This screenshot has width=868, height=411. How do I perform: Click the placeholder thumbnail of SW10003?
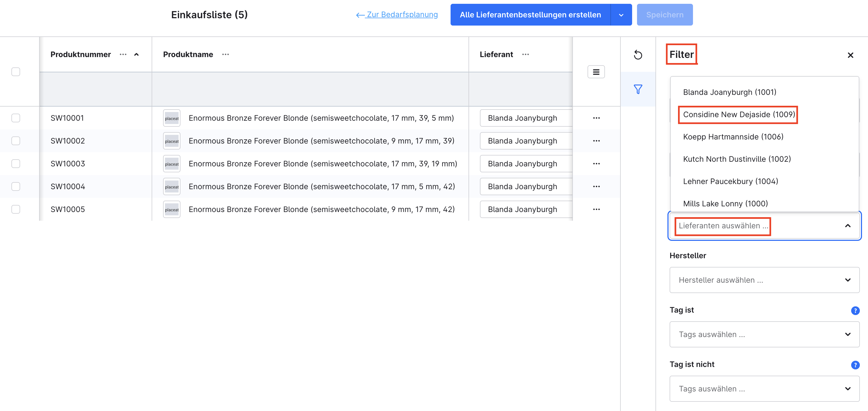point(171,164)
